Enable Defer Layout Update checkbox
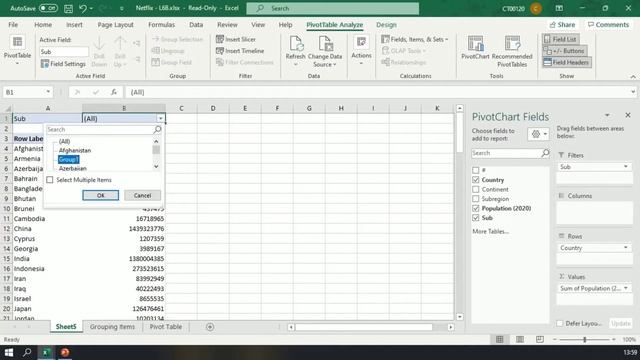640x360 pixels. point(560,323)
